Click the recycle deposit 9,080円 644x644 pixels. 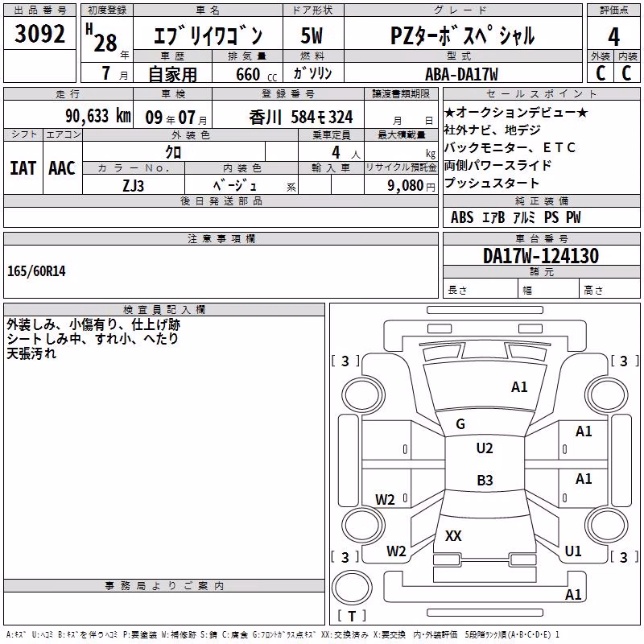[411, 186]
